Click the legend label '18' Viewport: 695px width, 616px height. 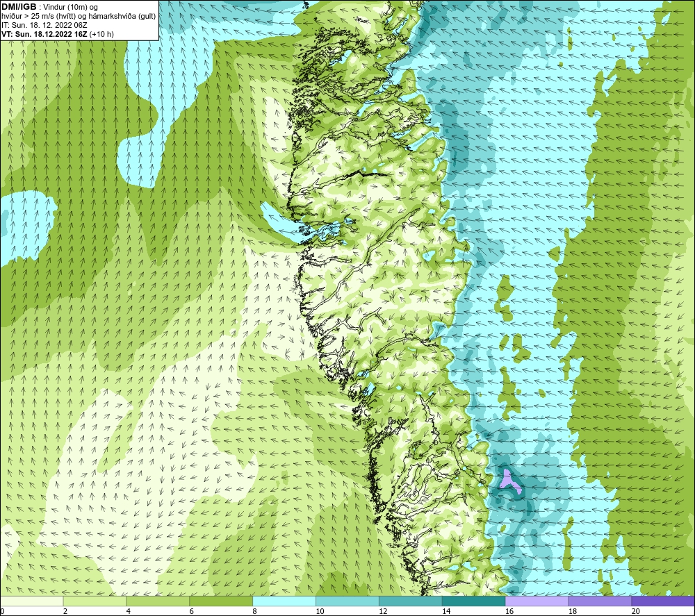click(572, 611)
